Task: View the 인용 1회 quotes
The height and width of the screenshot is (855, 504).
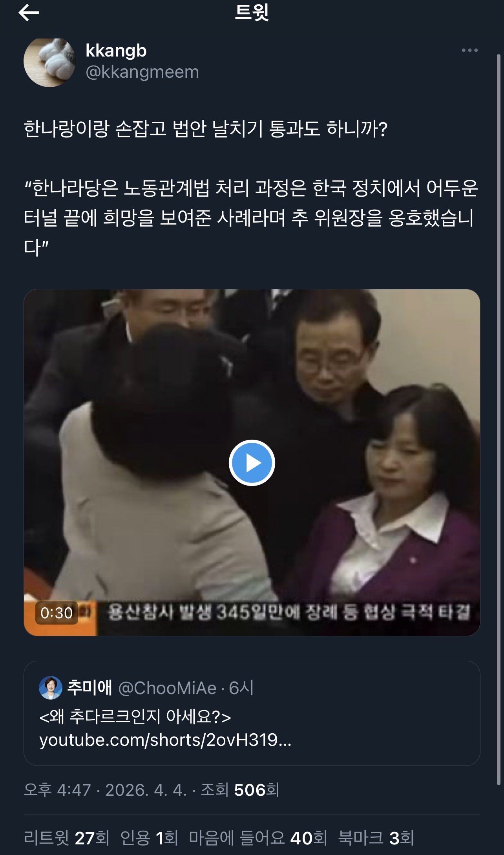Action: pyautogui.click(x=149, y=838)
